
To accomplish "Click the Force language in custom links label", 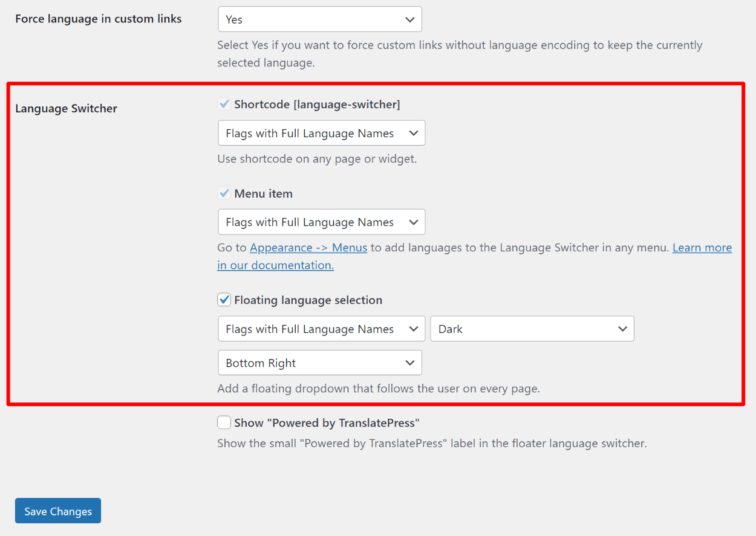I will click(99, 19).
